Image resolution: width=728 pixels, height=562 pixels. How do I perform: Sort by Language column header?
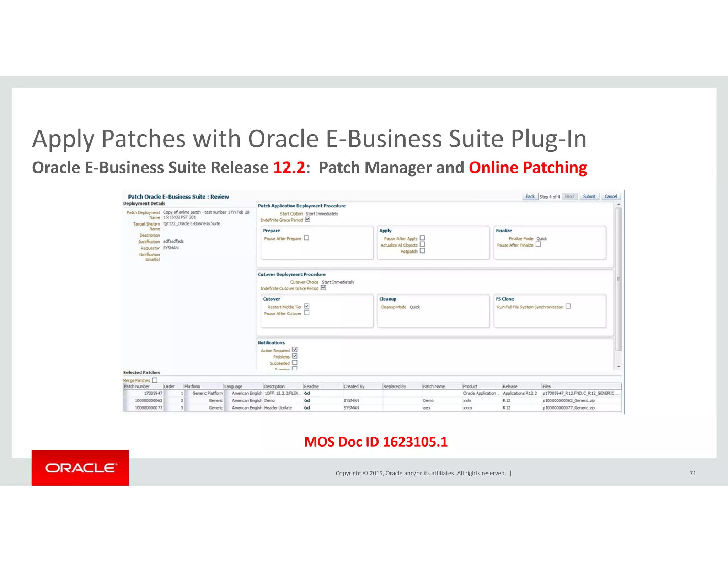243,386
